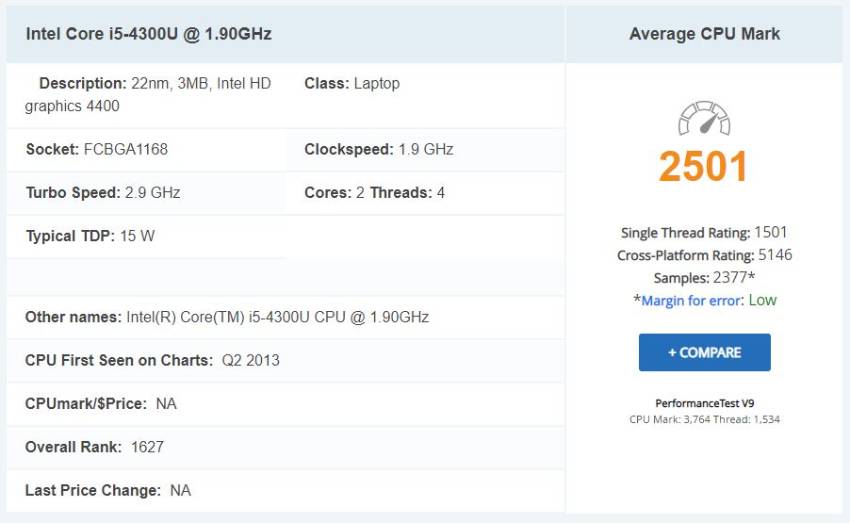Click the Cores: 2 Threads: 4 entry
This screenshot has width=850, height=523.
[x=374, y=192]
